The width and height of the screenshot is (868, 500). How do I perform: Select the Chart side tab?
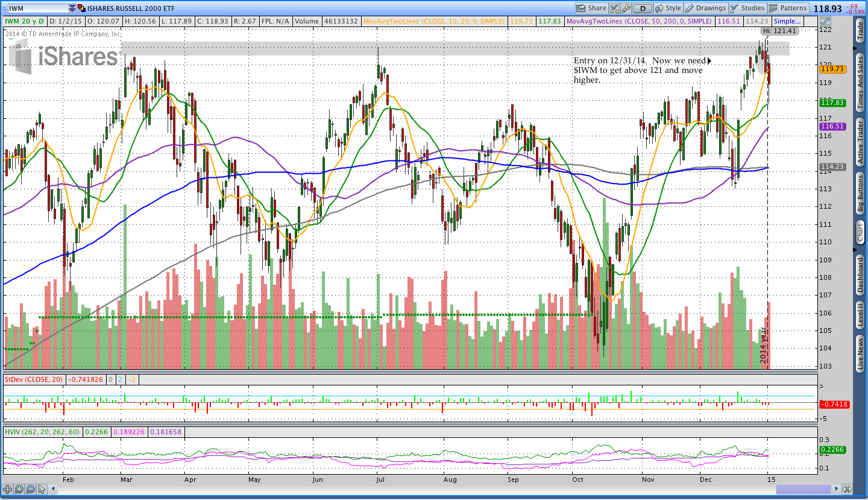(x=860, y=232)
